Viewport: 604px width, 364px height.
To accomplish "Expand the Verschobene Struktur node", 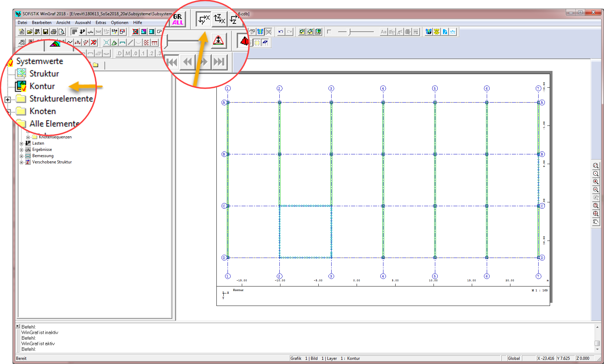I will pos(22,162).
